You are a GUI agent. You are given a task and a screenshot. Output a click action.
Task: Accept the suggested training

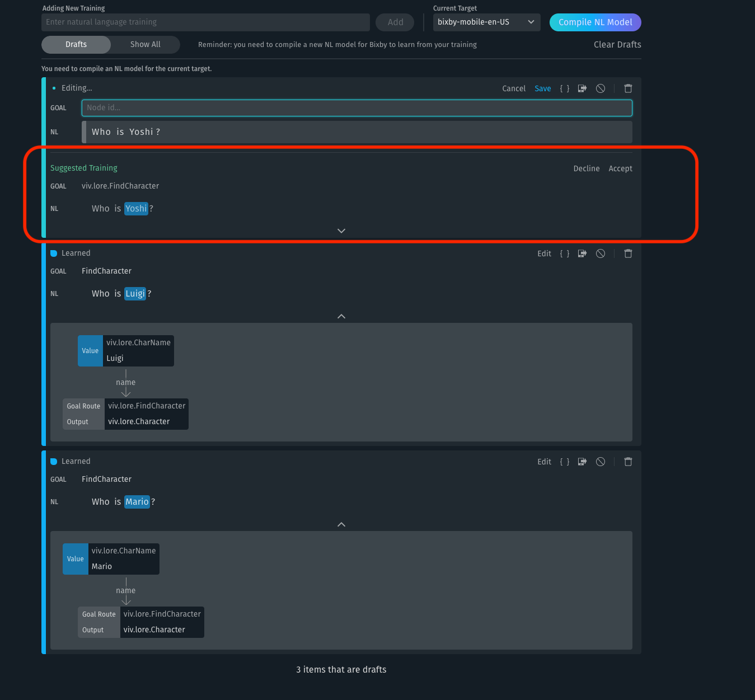(621, 168)
